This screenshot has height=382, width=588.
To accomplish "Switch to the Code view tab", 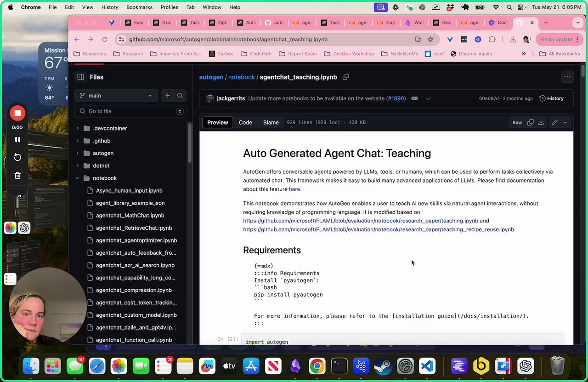I will [x=245, y=122].
